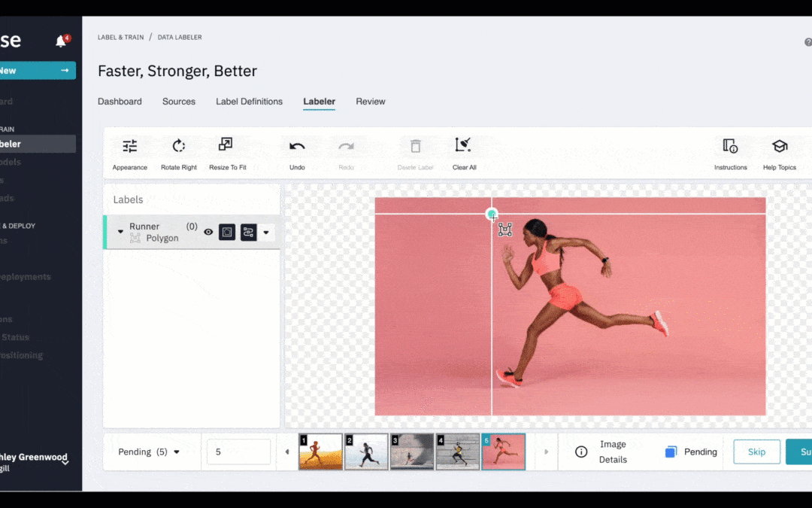The height and width of the screenshot is (508, 812).
Task: Open the Label Definitions tab
Action: point(249,102)
